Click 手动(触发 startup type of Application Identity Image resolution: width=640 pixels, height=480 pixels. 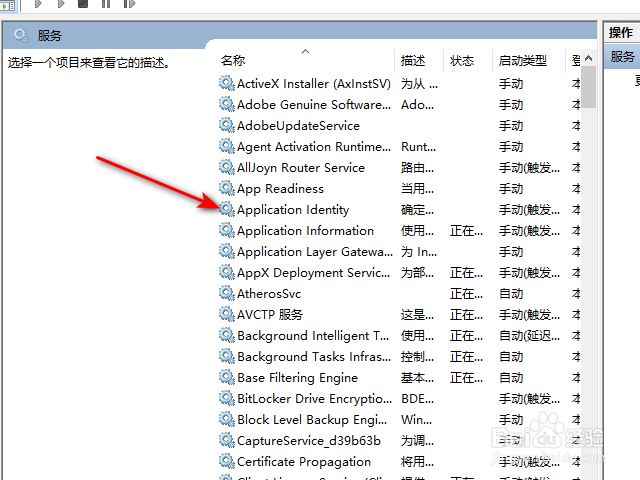click(529, 210)
